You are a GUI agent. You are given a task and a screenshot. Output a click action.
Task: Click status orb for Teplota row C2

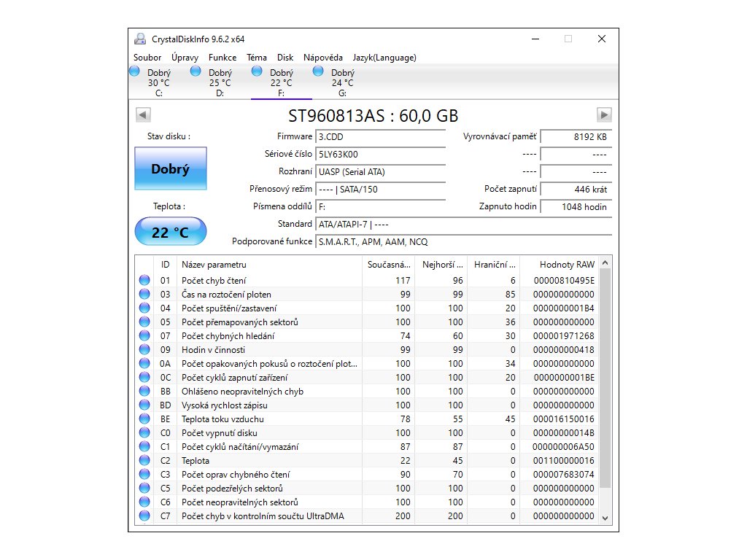pyautogui.click(x=144, y=461)
